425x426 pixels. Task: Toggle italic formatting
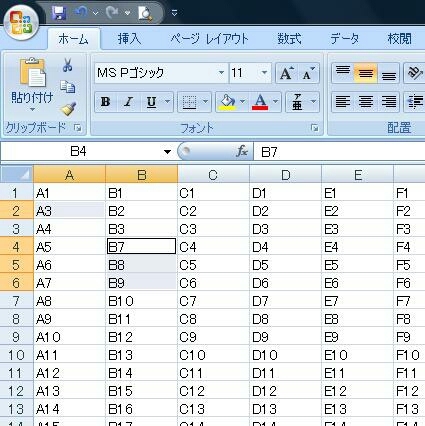[x=128, y=102]
